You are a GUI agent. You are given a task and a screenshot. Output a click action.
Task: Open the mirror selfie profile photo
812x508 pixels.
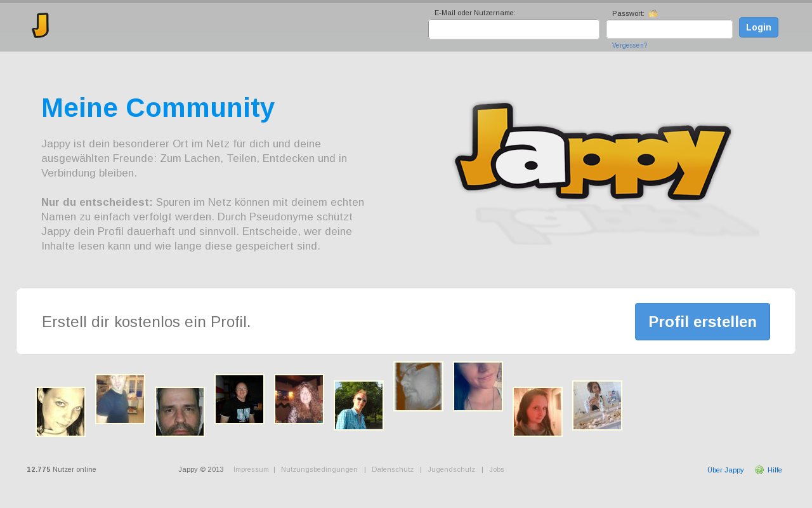597,405
